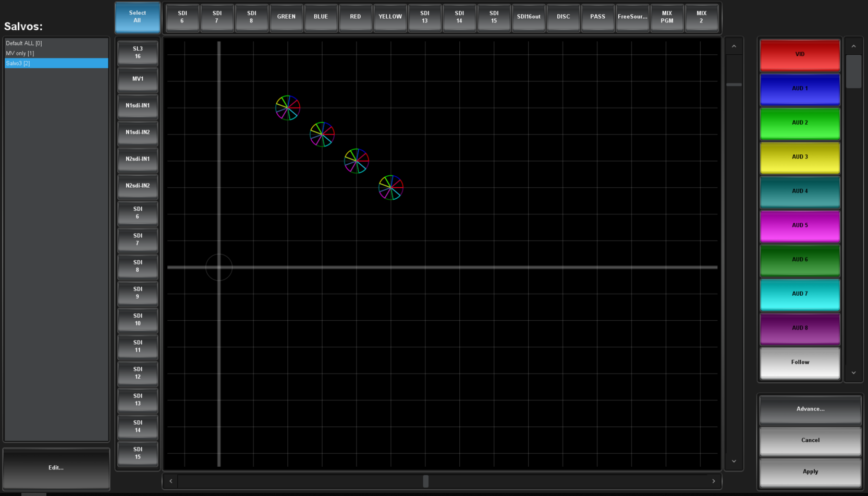Select the MV only [1] salvo

(56, 53)
